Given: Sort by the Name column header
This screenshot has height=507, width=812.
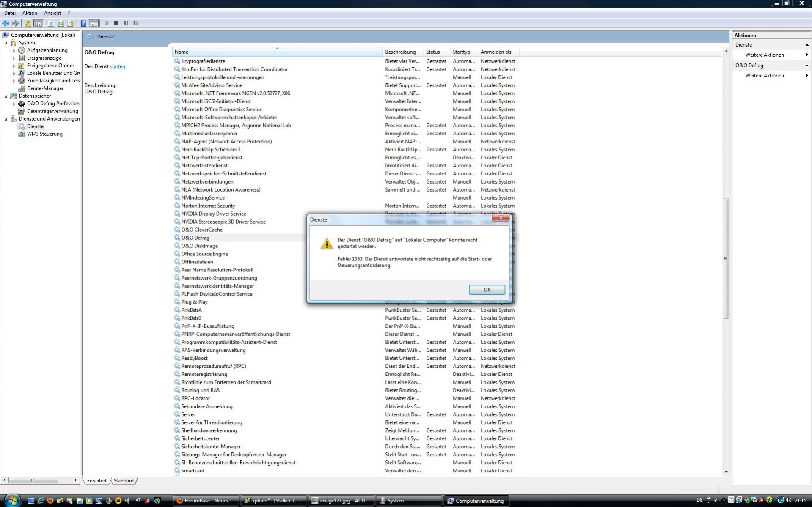Looking at the screenshot, I should 277,52.
